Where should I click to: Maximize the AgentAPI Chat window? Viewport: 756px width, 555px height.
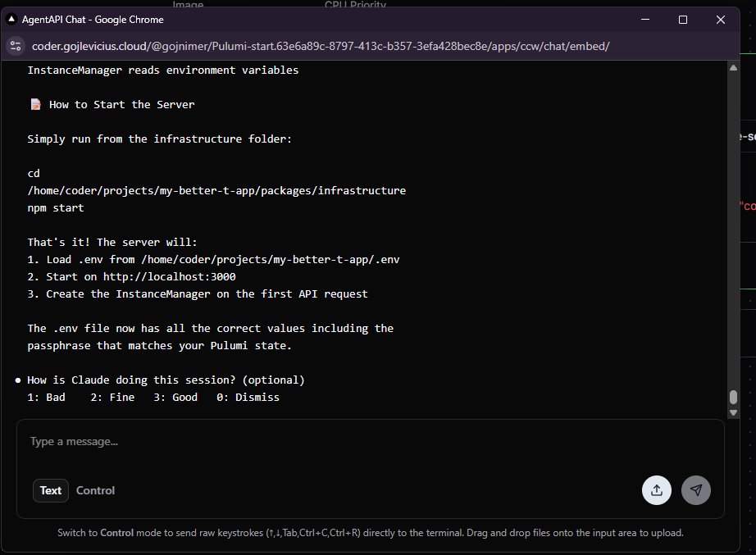(x=683, y=20)
